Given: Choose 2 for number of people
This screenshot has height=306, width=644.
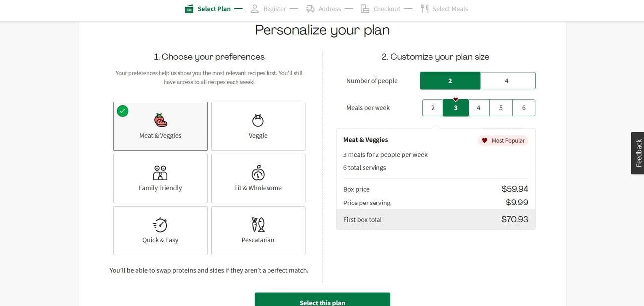Looking at the screenshot, I should pos(450,81).
